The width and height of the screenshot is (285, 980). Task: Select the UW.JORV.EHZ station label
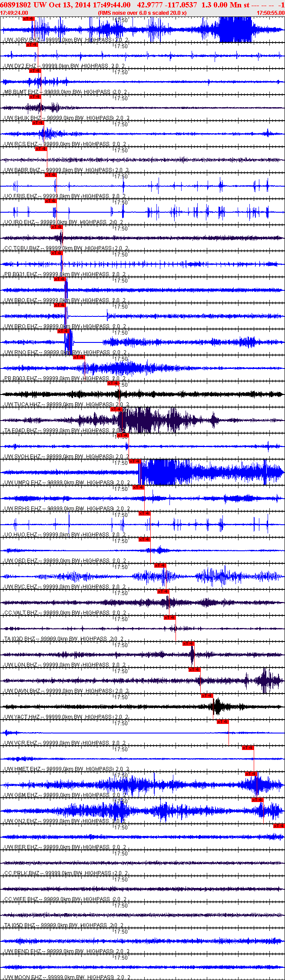click(x=22, y=40)
